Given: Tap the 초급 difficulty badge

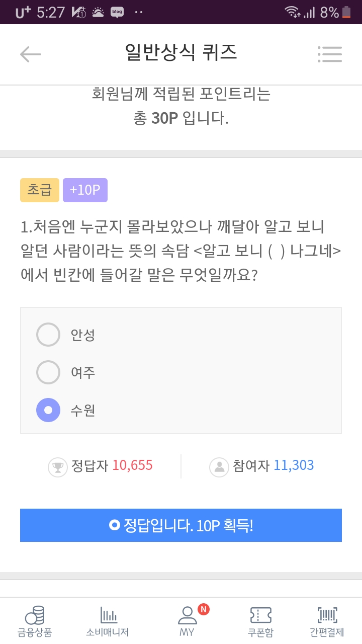Looking at the screenshot, I should 40,190.
